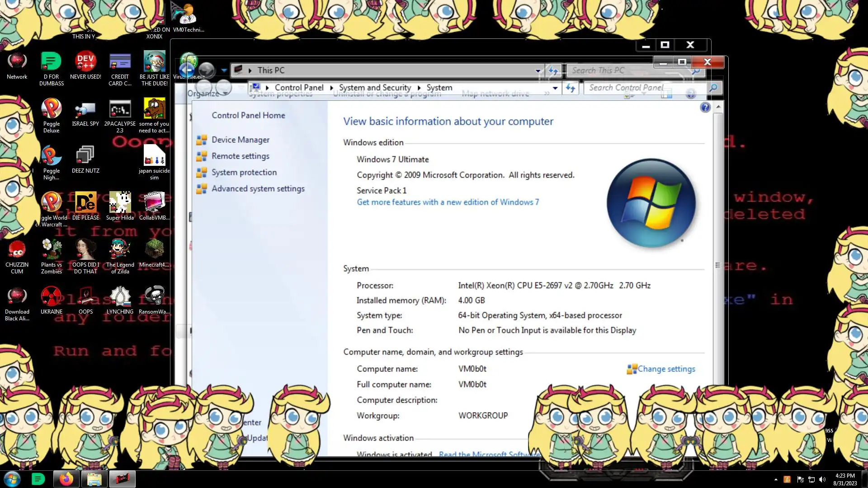Open the File Explorer taskbar icon
The height and width of the screenshot is (488, 868).
(x=94, y=479)
